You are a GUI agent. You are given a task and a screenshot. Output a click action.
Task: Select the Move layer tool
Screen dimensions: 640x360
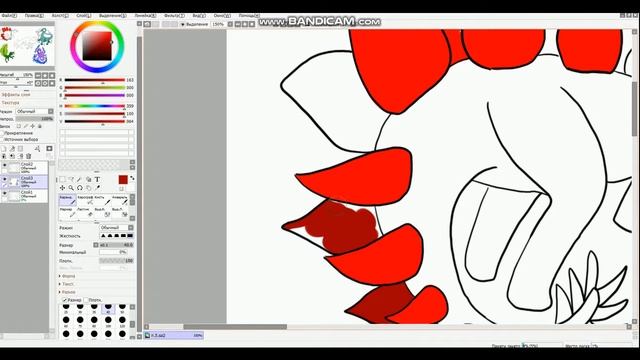coord(62,188)
